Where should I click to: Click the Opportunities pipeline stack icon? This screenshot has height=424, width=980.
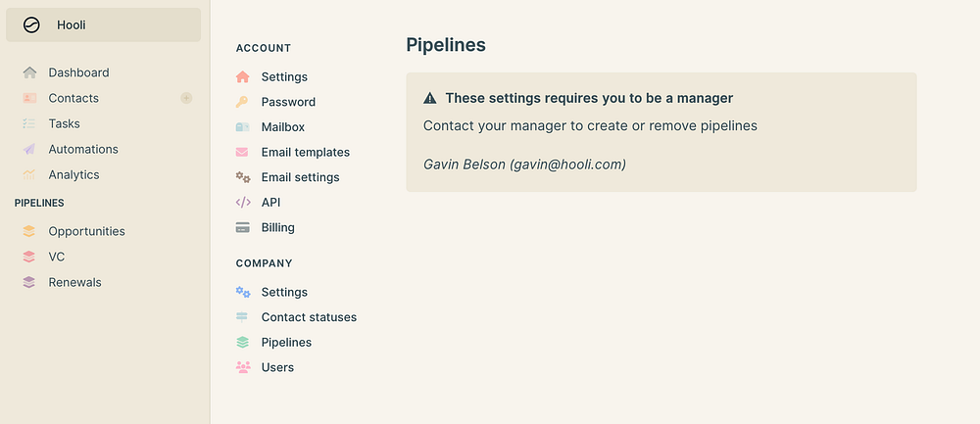[29, 231]
